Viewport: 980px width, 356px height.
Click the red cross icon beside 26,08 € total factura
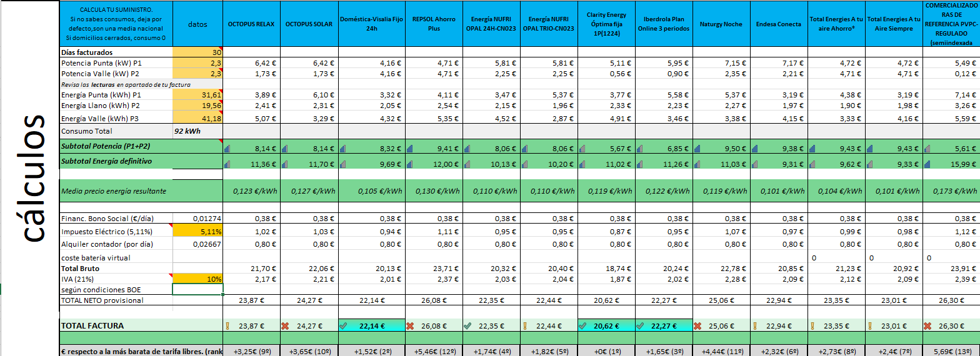[x=409, y=325]
